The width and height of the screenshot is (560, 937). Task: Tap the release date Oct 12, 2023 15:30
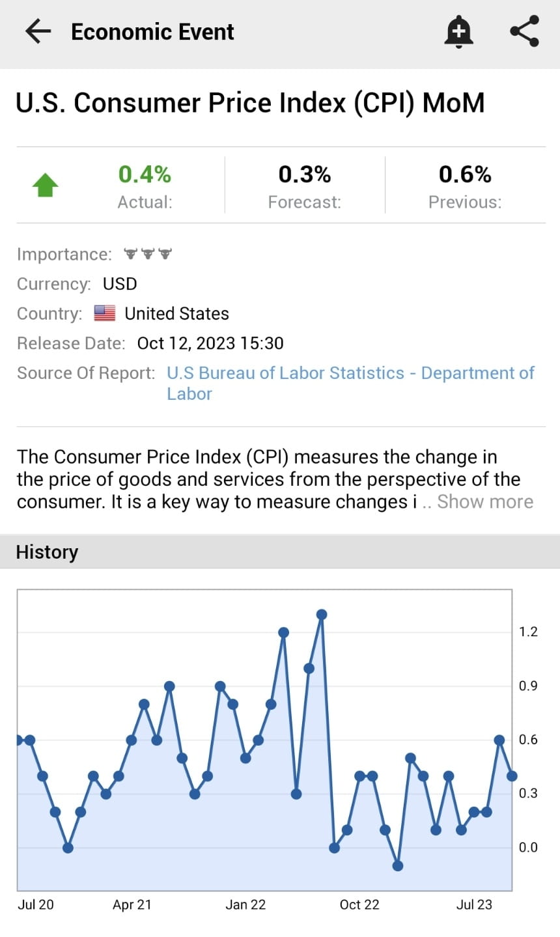210,343
